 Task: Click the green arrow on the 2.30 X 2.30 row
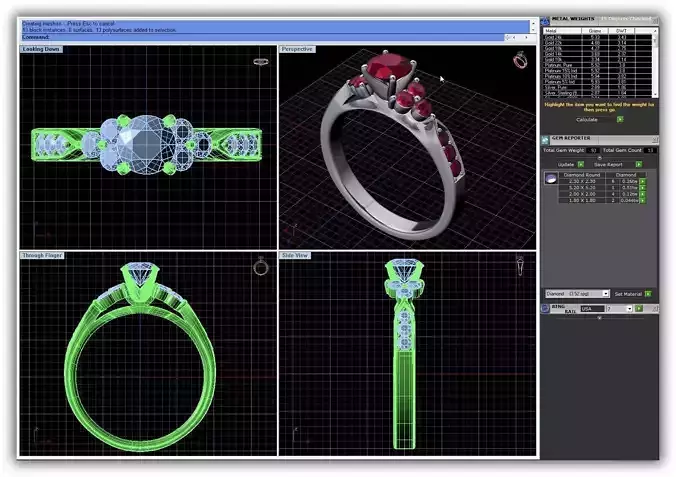tap(642, 182)
